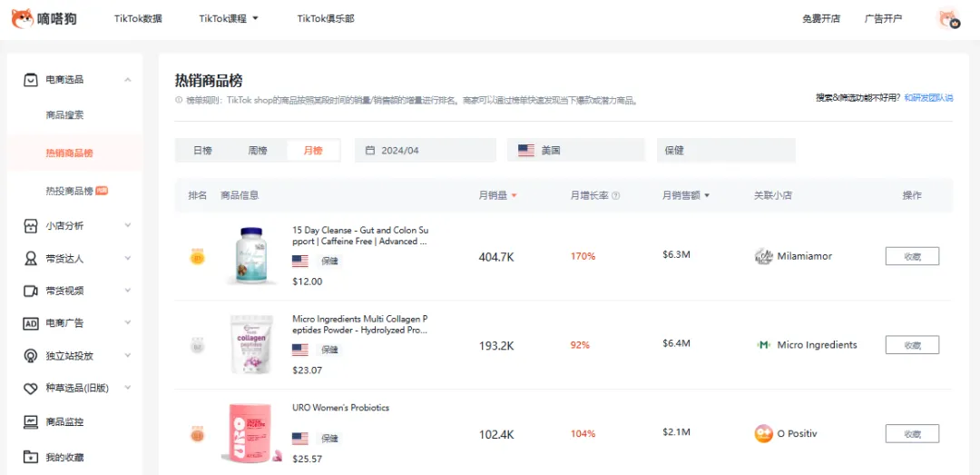This screenshot has height=475, width=980.
Task: Click 收藏 for 15 Day Cleanse
Action: (912, 256)
